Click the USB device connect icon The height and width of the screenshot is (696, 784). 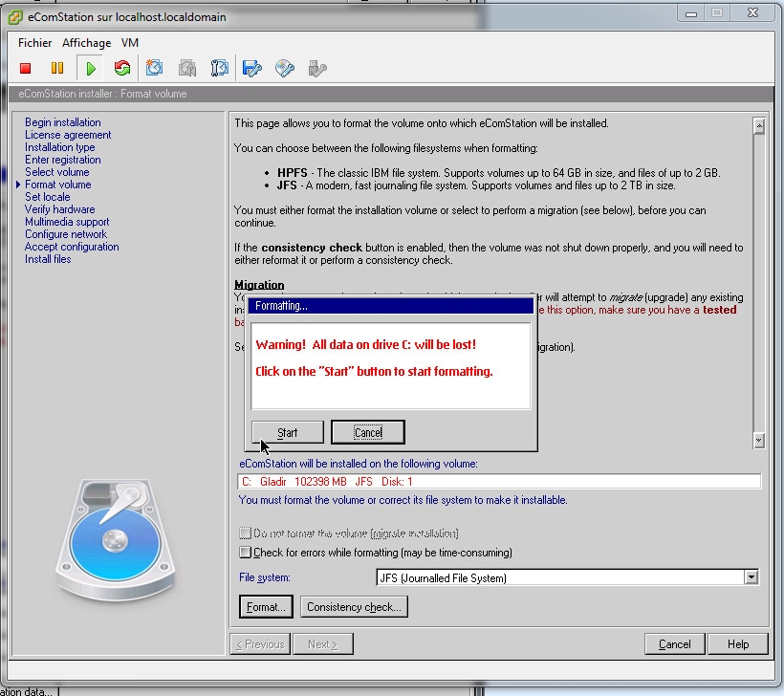click(x=317, y=69)
